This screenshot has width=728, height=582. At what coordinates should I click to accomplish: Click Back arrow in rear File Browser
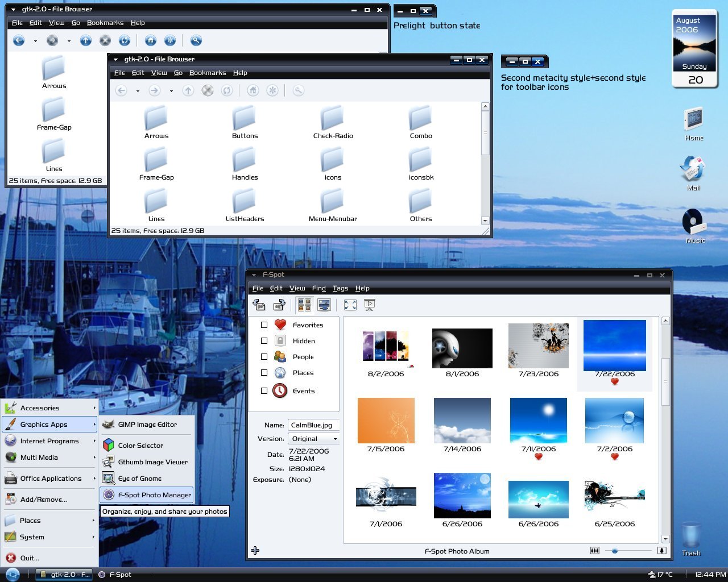point(19,40)
